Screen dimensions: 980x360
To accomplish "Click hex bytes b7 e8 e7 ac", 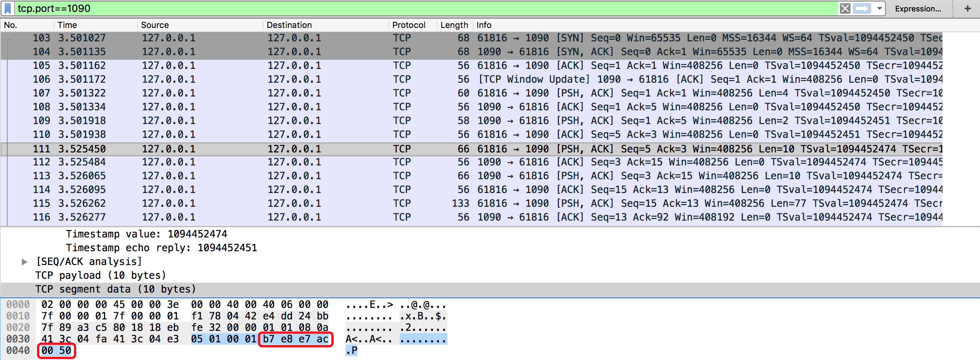I will (295, 339).
